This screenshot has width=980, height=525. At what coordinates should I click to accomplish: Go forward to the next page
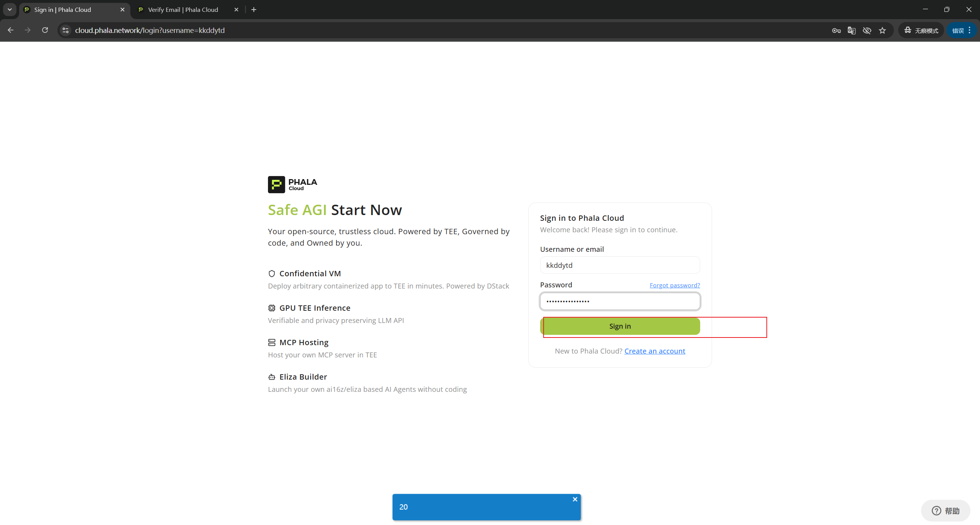[x=28, y=30]
